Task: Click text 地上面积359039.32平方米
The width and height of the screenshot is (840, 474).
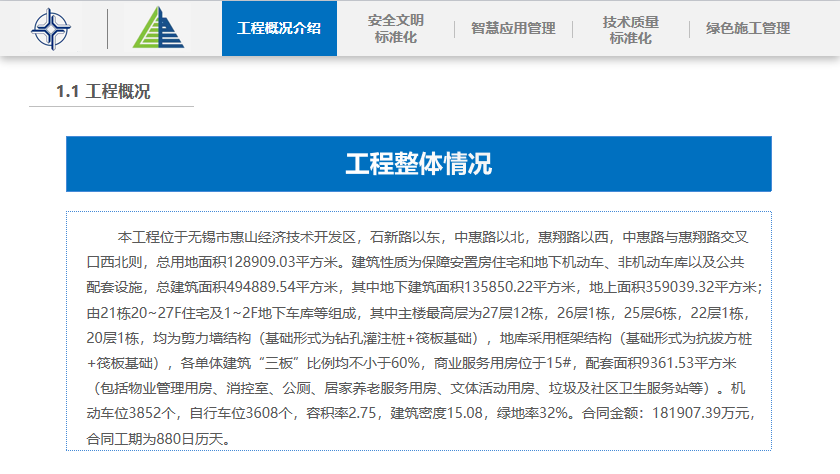Action: click(672, 288)
